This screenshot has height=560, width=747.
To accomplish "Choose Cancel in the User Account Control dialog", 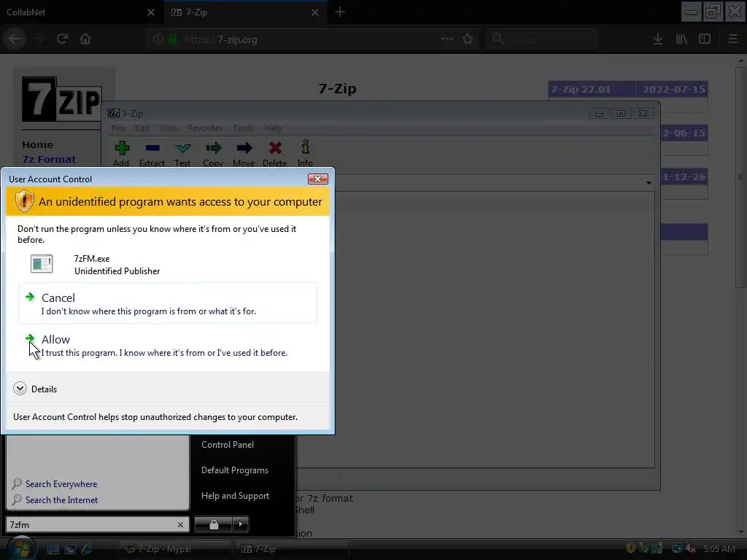I will pos(168,303).
